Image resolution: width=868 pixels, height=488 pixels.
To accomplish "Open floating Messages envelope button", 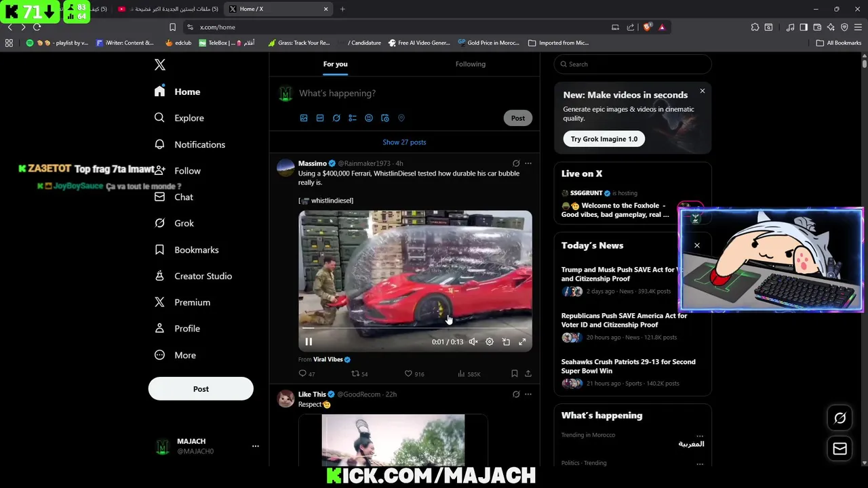I will (x=840, y=449).
